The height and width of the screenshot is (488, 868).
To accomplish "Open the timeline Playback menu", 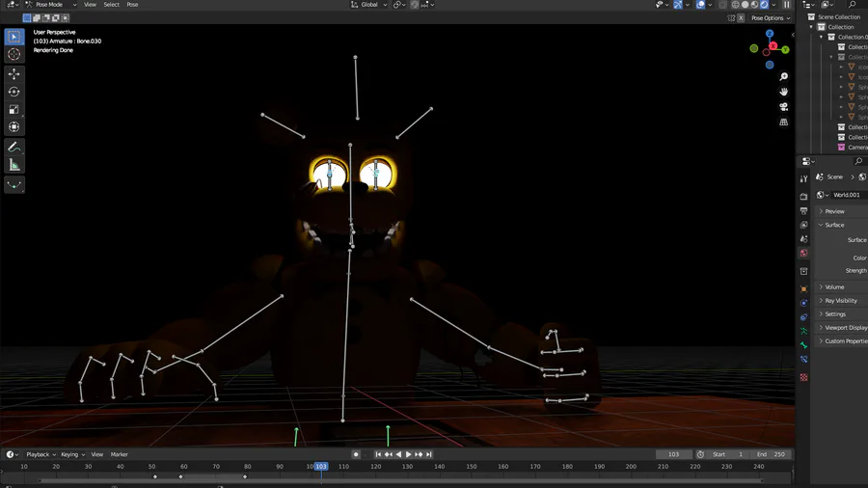I will (x=41, y=454).
